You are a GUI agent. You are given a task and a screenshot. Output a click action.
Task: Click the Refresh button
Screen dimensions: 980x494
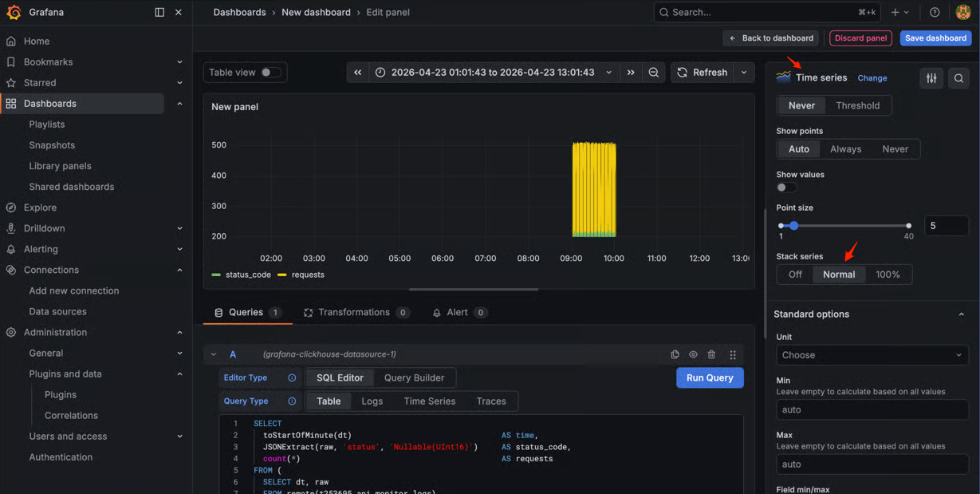tap(703, 72)
